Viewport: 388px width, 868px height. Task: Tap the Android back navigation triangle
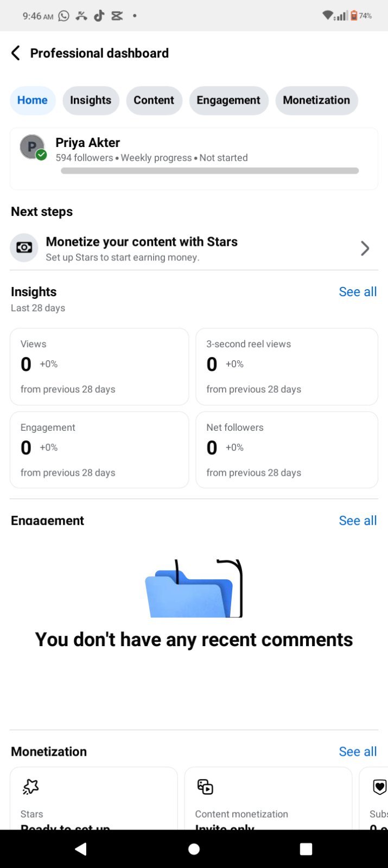81,849
